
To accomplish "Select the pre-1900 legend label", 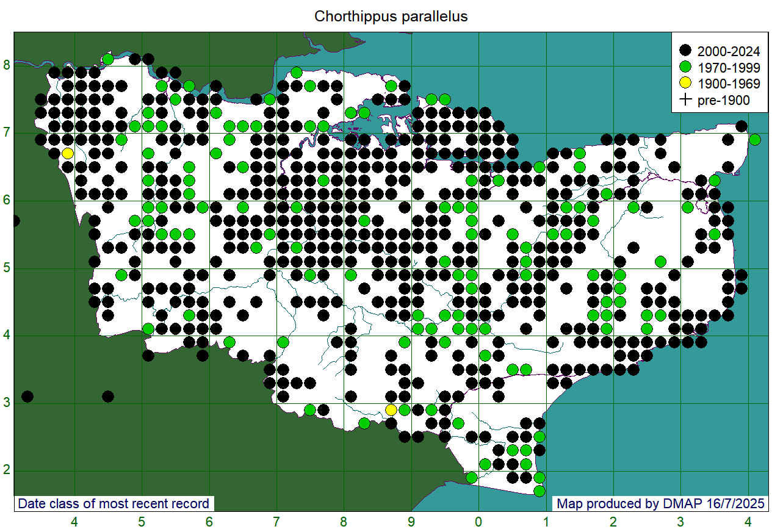I will point(723,100).
